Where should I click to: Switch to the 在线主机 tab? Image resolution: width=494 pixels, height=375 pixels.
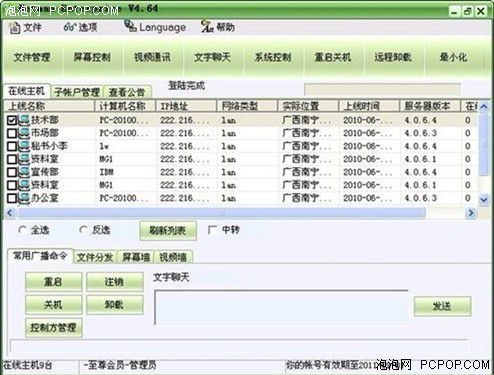[x=26, y=91]
